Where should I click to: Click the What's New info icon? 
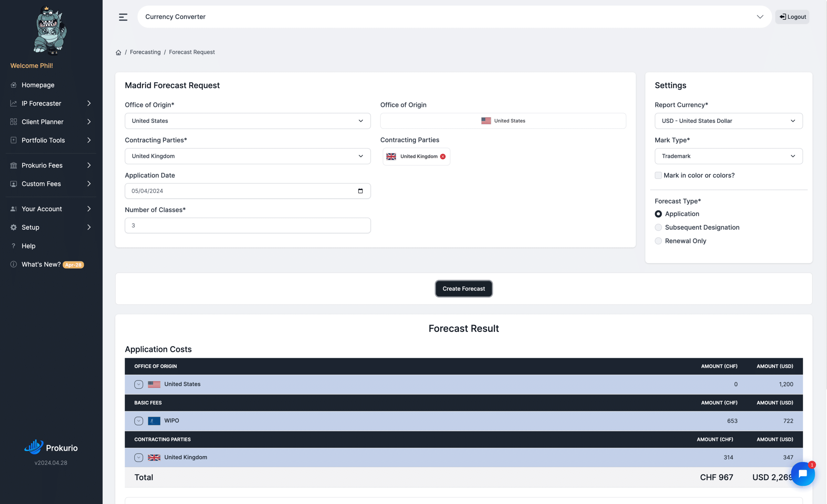[x=14, y=264]
